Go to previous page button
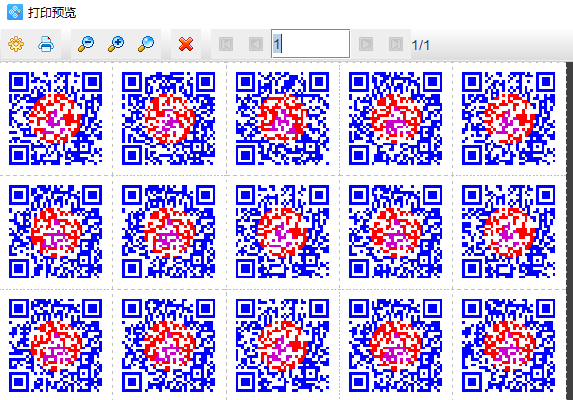The height and width of the screenshot is (400, 573). 256,44
